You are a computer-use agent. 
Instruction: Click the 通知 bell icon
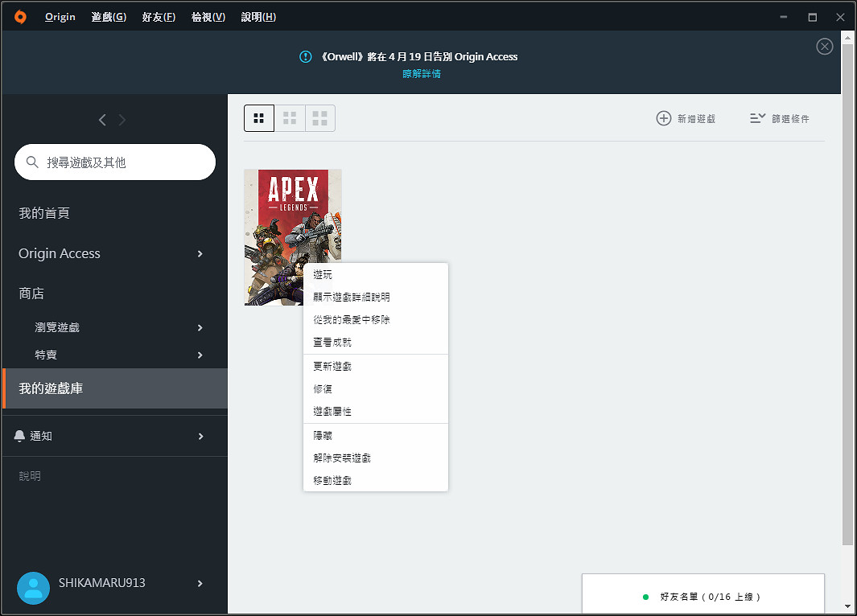(x=20, y=436)
